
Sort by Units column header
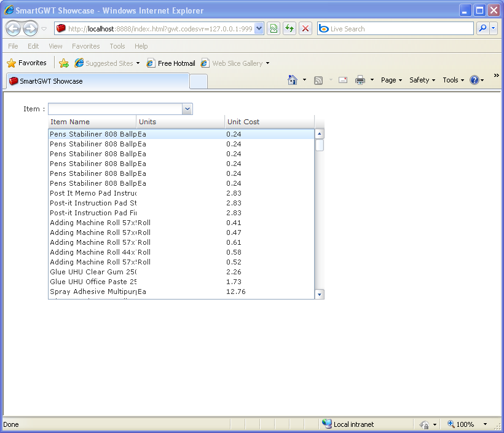[180, 122]
